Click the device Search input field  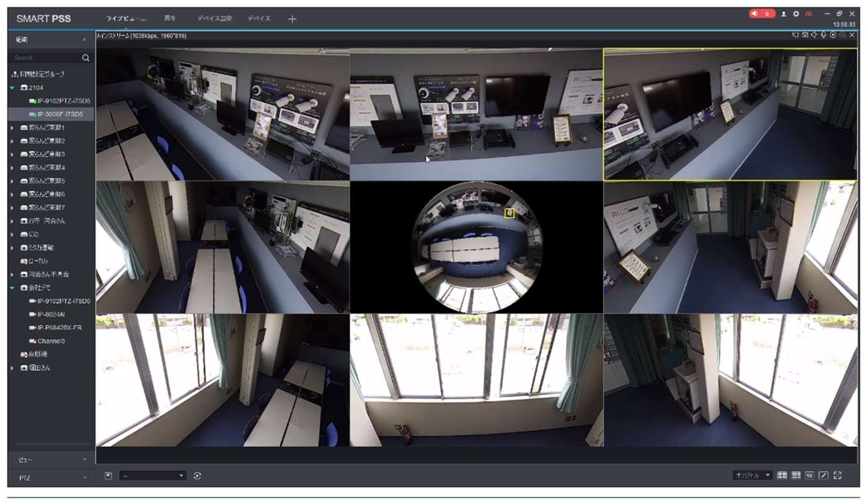click(x=45, y=58)
